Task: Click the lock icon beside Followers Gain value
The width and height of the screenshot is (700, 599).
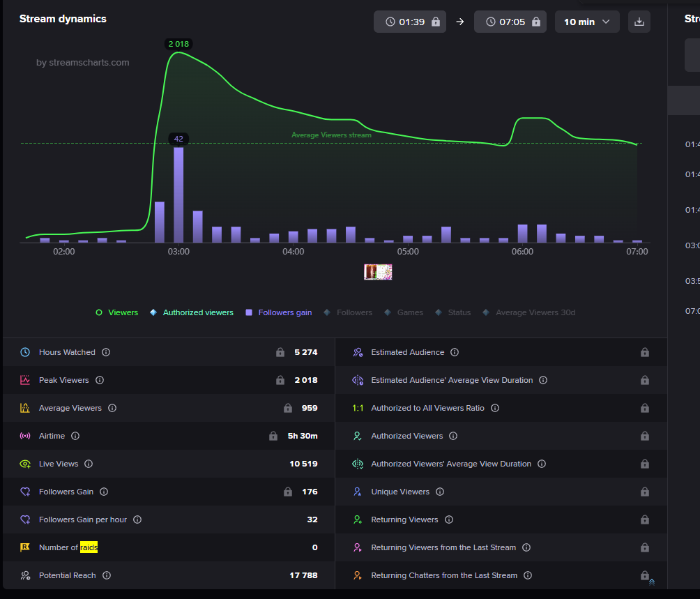Action: pyautogui.click(x=288, y=492)
